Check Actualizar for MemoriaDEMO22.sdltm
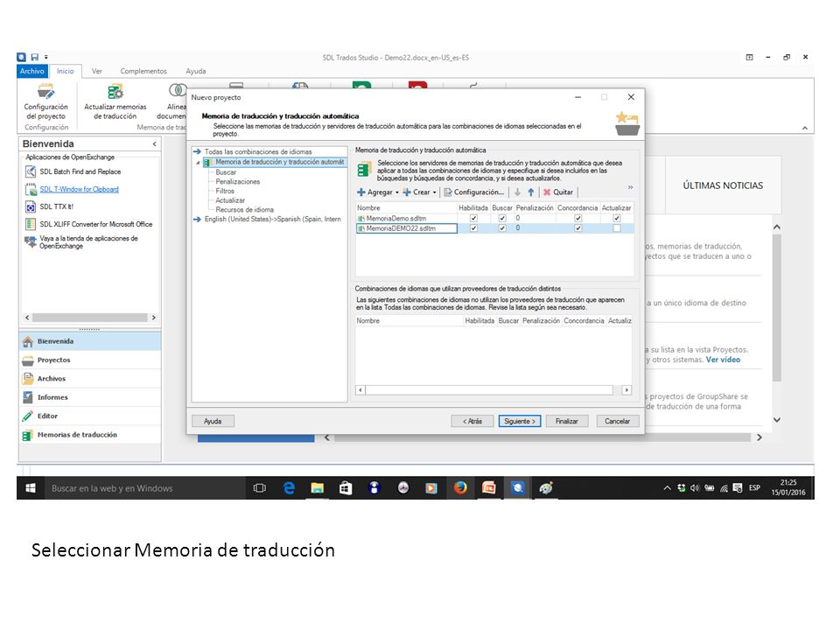The width and height of the screenshot is (840, 630). (x=617, y=228)
